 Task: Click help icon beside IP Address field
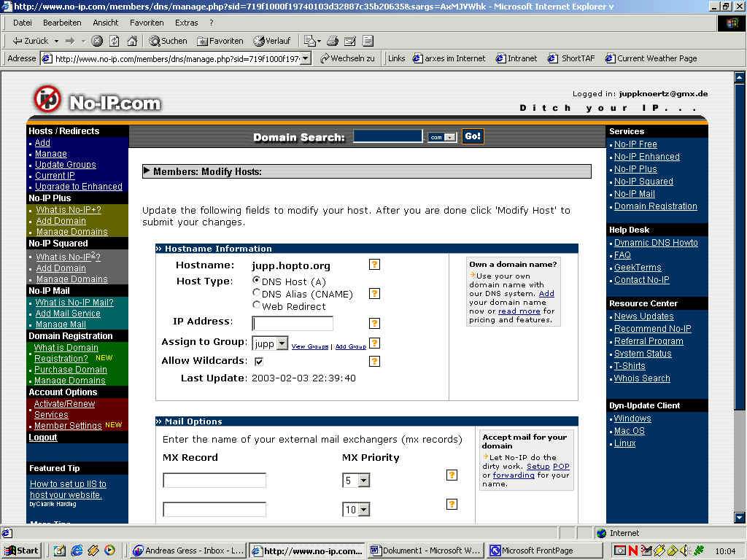pos(374,324)
